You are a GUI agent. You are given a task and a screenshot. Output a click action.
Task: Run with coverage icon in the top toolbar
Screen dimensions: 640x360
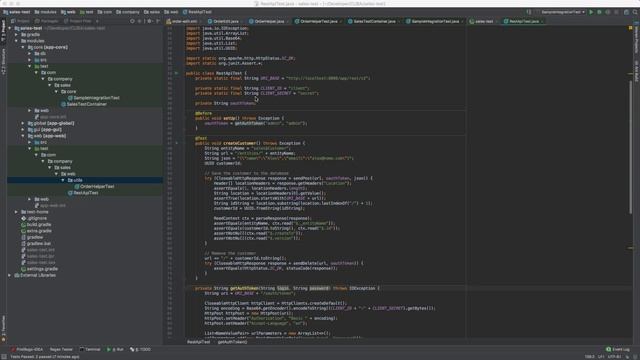(x=608, y=12)
